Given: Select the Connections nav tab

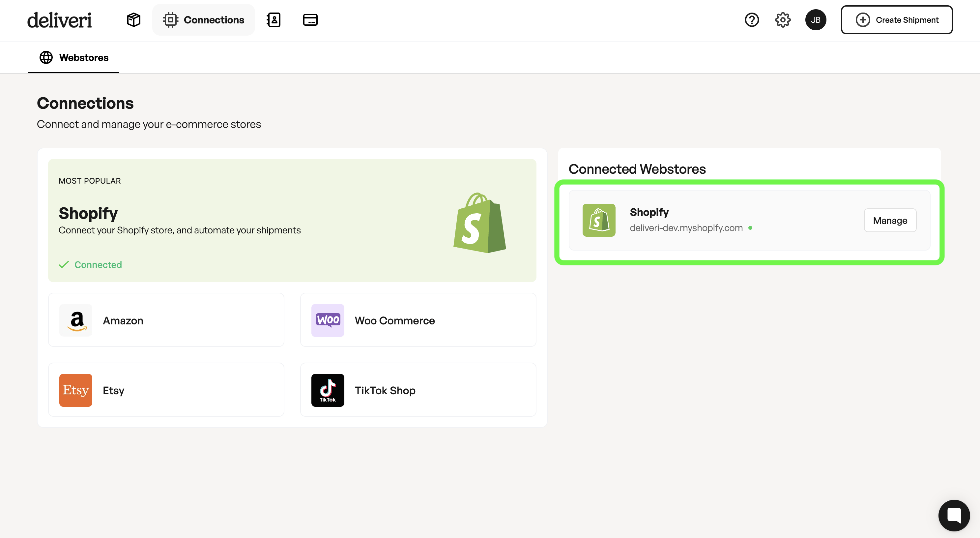Looking at the screenshot, I should pos(204,20).
